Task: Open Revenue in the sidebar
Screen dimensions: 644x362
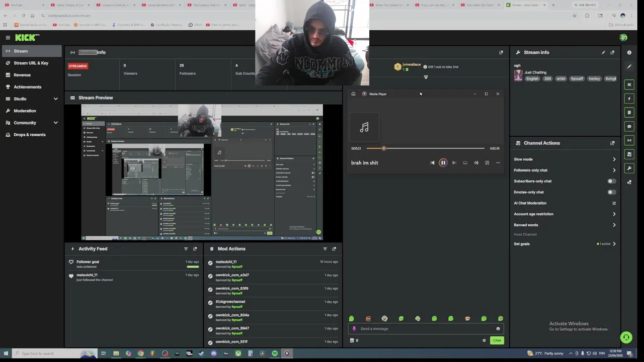Action: click(31, 75)
